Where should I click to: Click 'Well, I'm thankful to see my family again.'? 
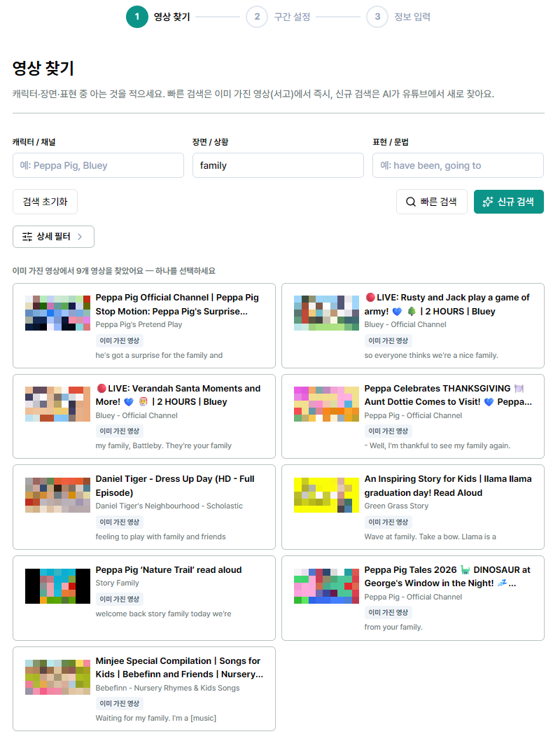pyautogui.click(x=437, y=445)
